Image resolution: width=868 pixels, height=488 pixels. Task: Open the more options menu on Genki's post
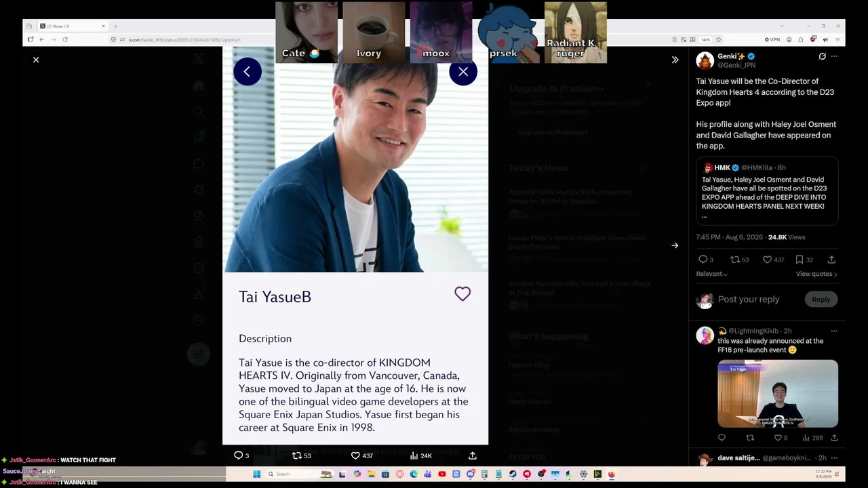(834, 56)
